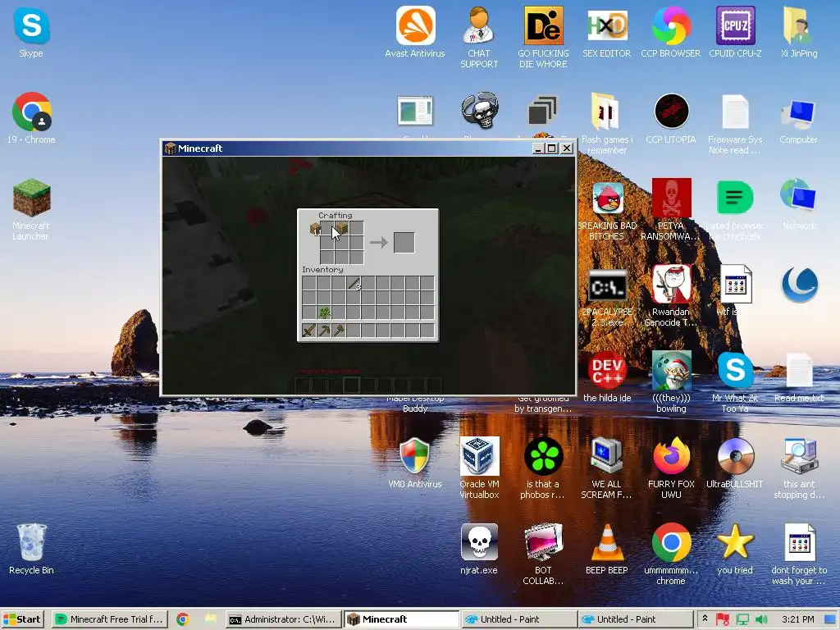Viewport: 840px width, 630px height.
Task: Launch the Minecraft Launcher desktop icon
Action: point(31,209)
